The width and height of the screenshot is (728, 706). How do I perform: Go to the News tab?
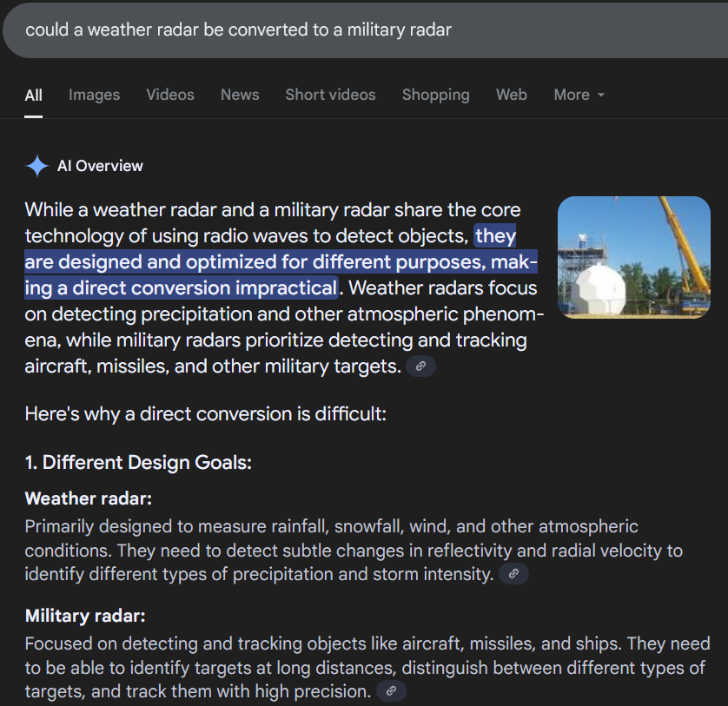(240, 95)
